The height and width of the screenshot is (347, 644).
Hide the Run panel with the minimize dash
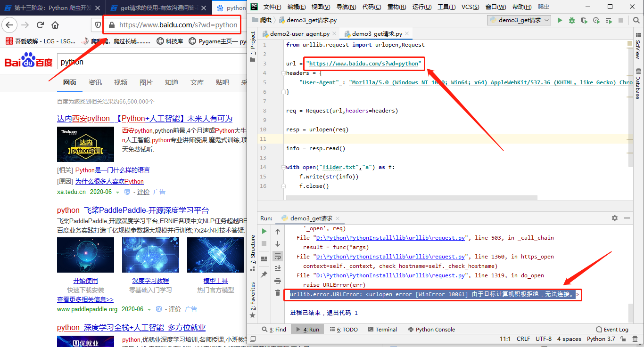[x=627, y=218]
